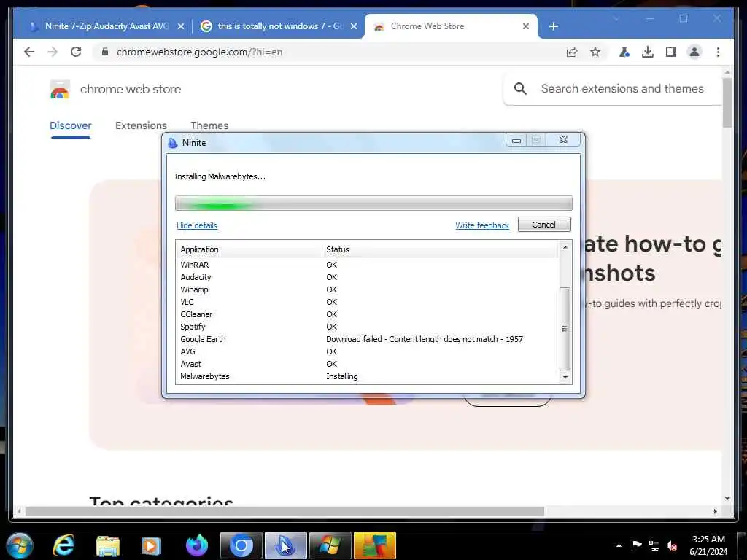This screenshot has height=560, width=747.
Task: Click the Hide details link in Ninite
Action: point(197,225)
